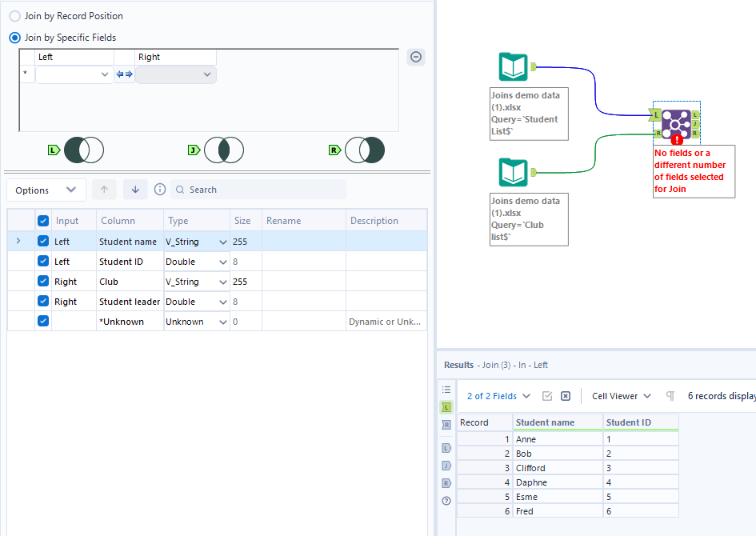Open the results help question mark icon

(446, 501)
